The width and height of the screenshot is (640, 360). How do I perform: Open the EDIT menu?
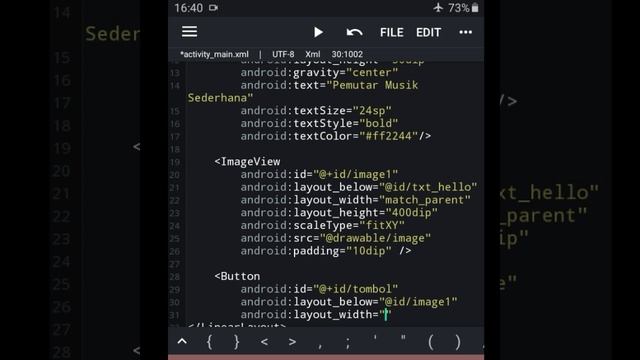click(x=428, y=32)
